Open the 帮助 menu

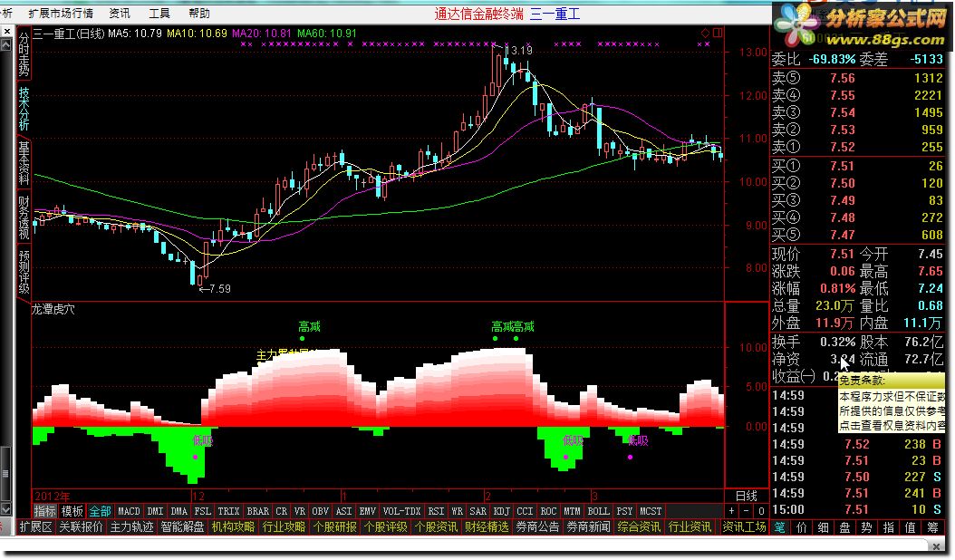(x=199, y=13)
